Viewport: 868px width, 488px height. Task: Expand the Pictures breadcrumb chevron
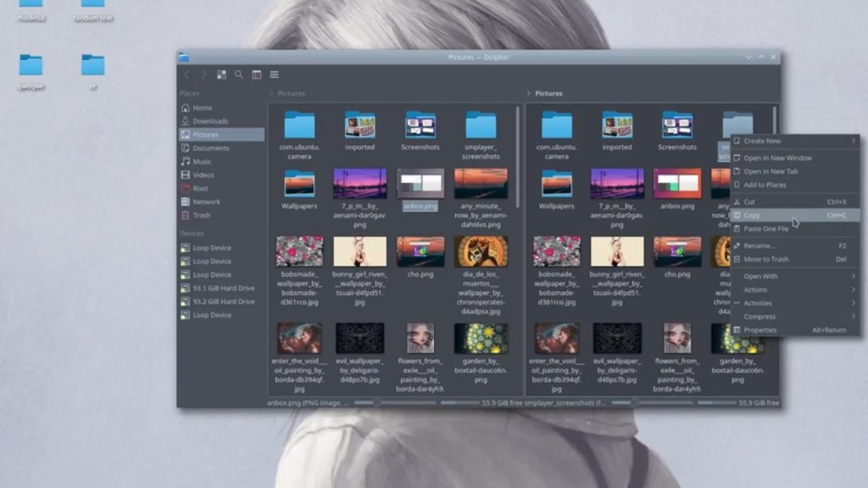coord(271,93)
